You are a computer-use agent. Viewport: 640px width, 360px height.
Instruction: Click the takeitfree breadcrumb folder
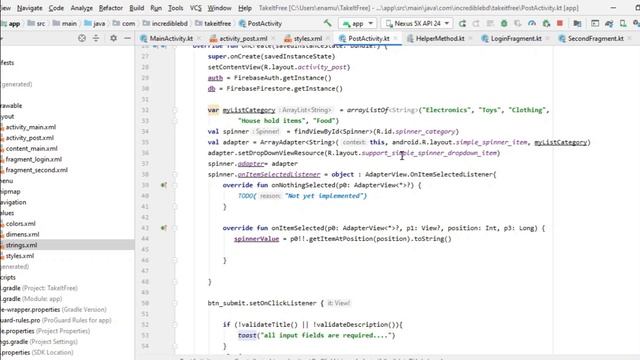[x=213, y=24]
